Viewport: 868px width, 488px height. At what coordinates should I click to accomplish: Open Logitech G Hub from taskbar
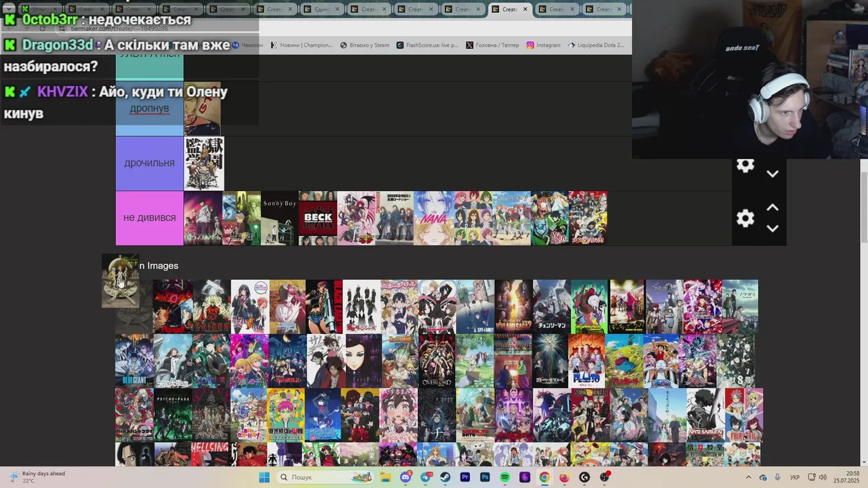(x=585, y=477)
